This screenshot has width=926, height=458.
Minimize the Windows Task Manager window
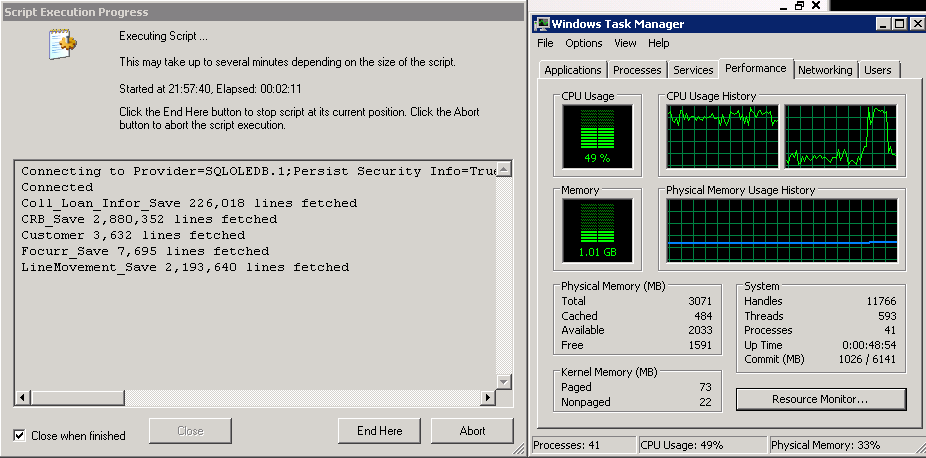(x=884, y=24)
